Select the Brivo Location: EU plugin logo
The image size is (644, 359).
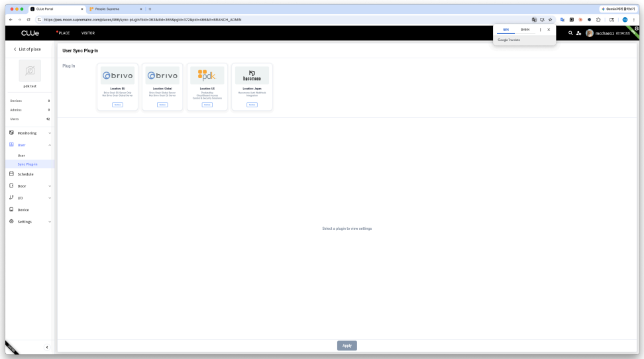tap(117, 76)
